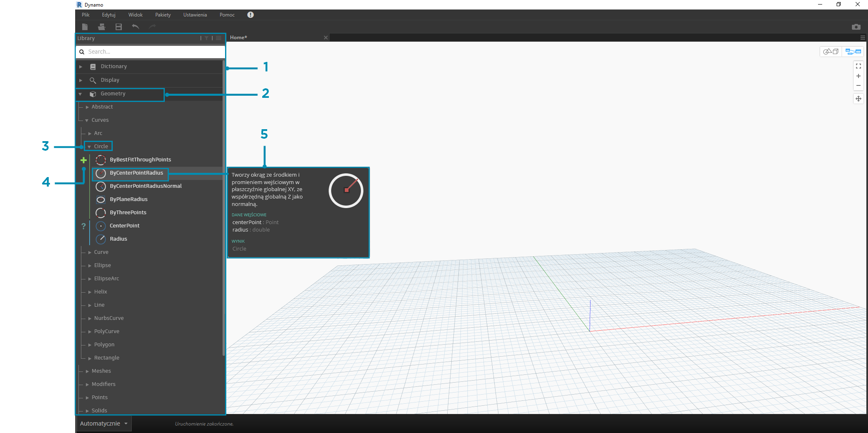868x433 pixels.
Task: Click the library filter funnel icon
Action: [207, 38]
